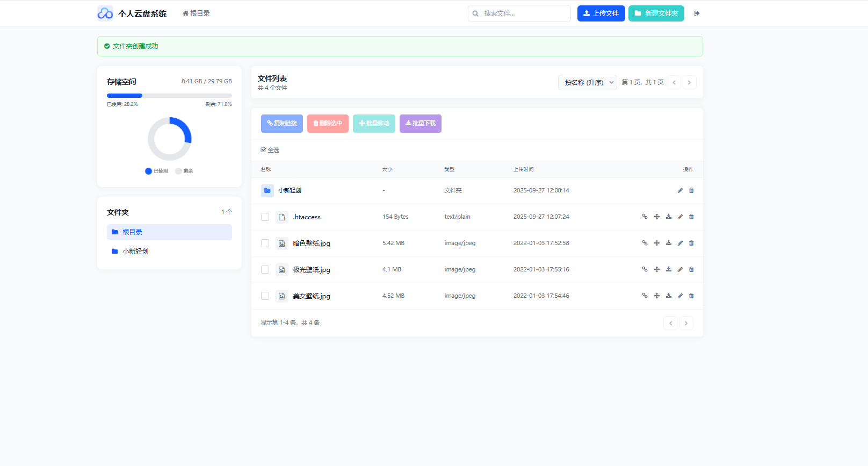Delete the 小新轻创 folder via trash icon
The image size is (868, 466).
pos(691,190)
